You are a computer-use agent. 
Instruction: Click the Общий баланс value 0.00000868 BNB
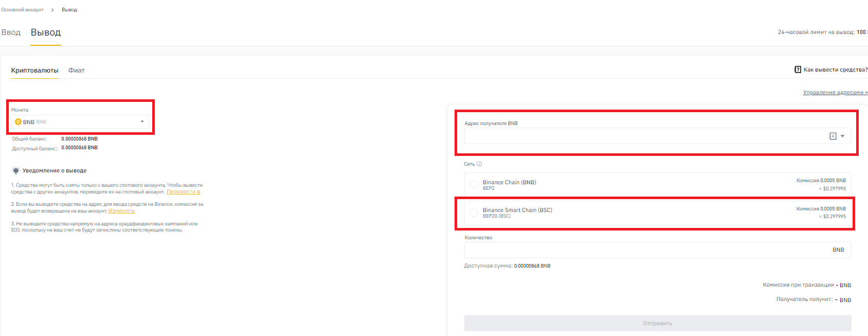coord(80,139)
